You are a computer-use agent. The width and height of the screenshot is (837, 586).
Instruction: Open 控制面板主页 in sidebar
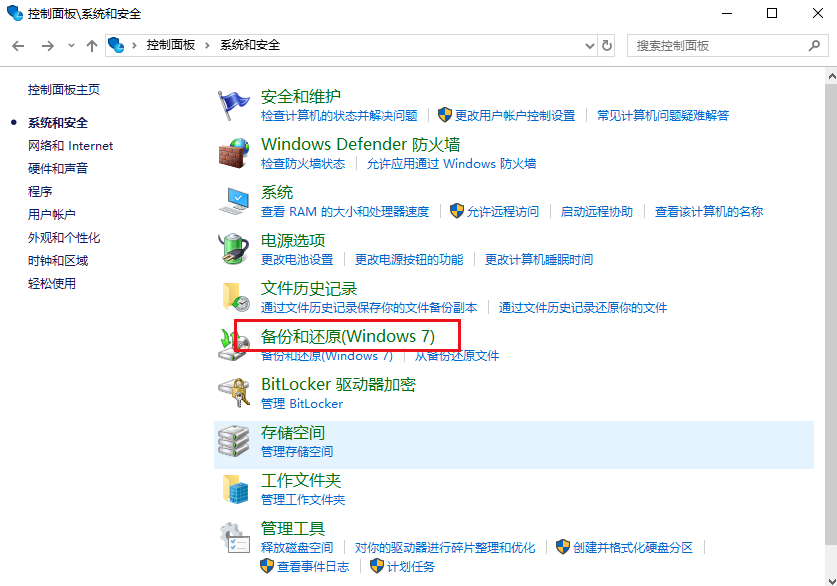tap(64, 90)
